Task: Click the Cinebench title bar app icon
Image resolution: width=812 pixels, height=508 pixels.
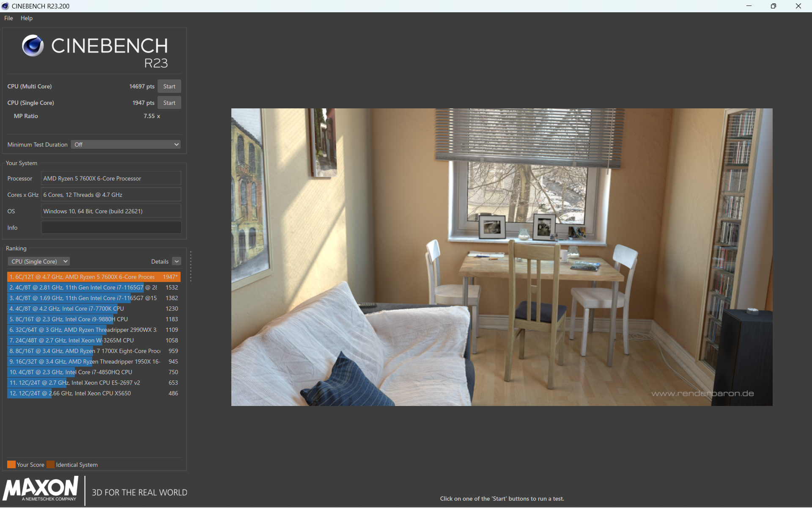Action: pos(5,6)
